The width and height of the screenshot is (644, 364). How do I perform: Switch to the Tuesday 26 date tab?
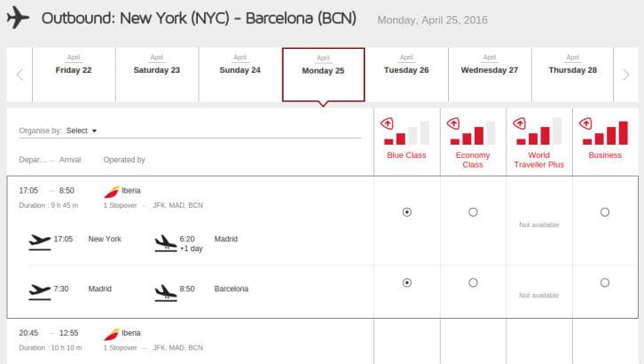click(406, 75)
